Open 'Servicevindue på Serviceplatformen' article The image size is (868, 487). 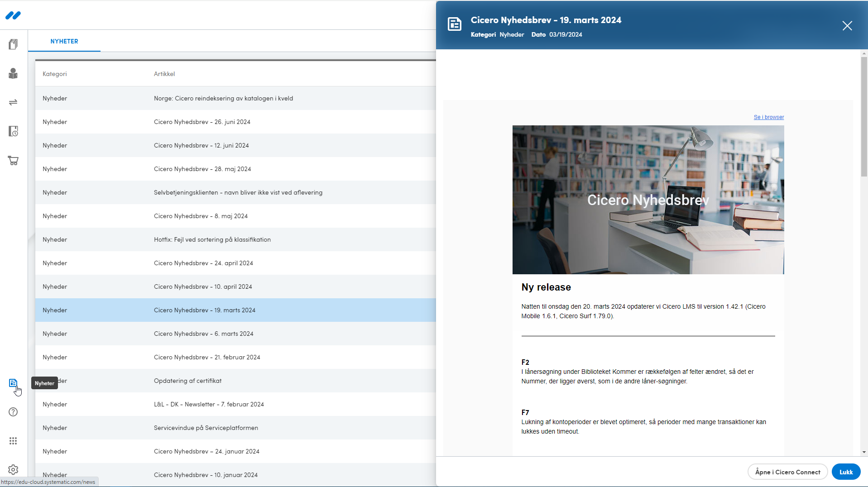pos(235,428)
